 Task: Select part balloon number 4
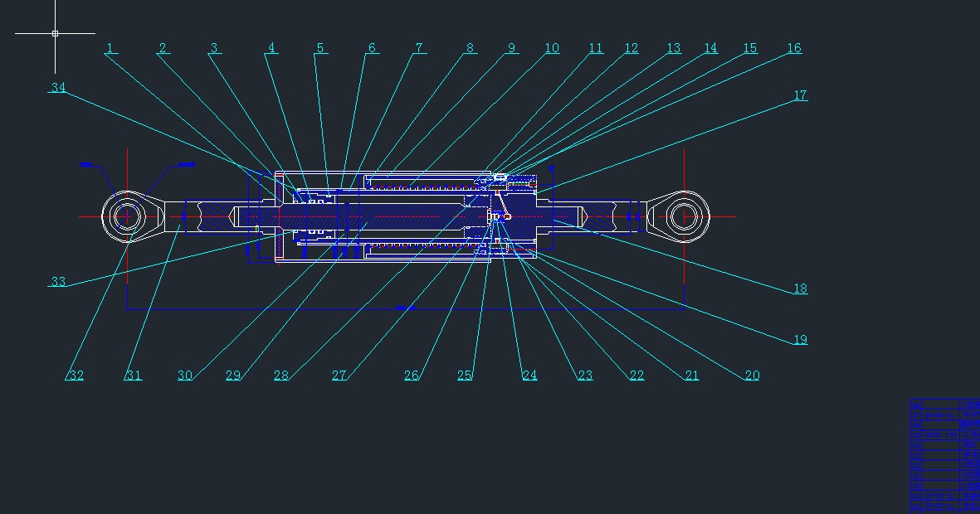coord(271,48)
